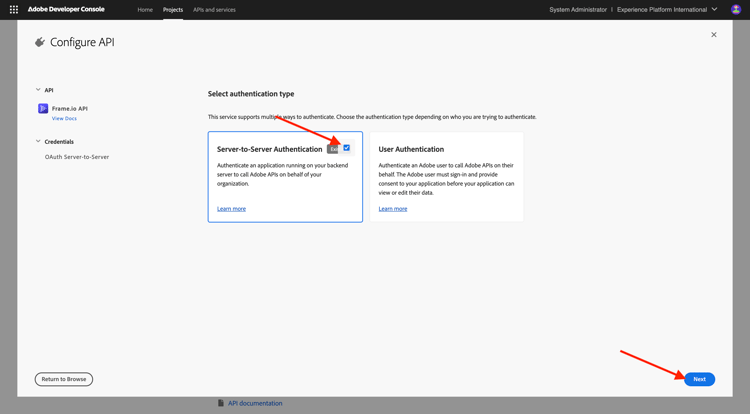
Task: Collapse the API section
Action: (x=38, y=90)
